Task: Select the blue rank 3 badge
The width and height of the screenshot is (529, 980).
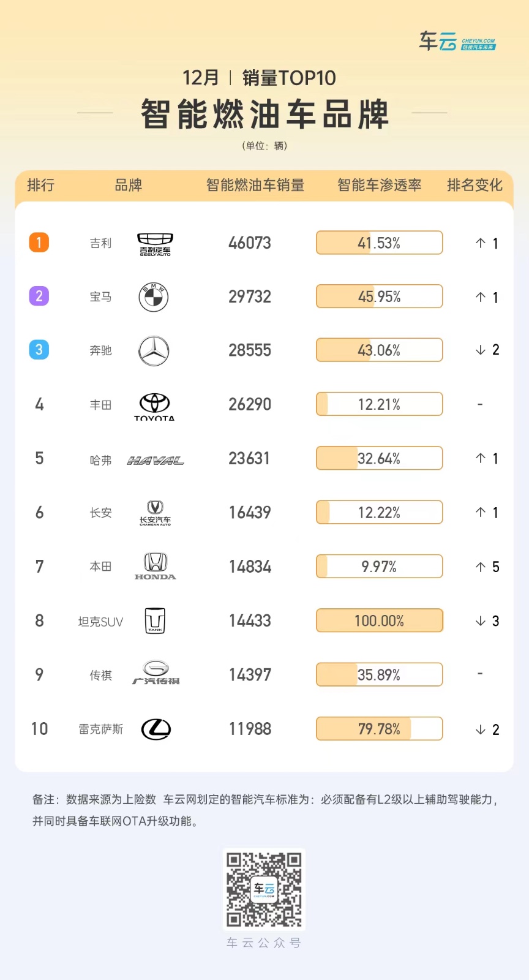Action: (x=39, y=350)
